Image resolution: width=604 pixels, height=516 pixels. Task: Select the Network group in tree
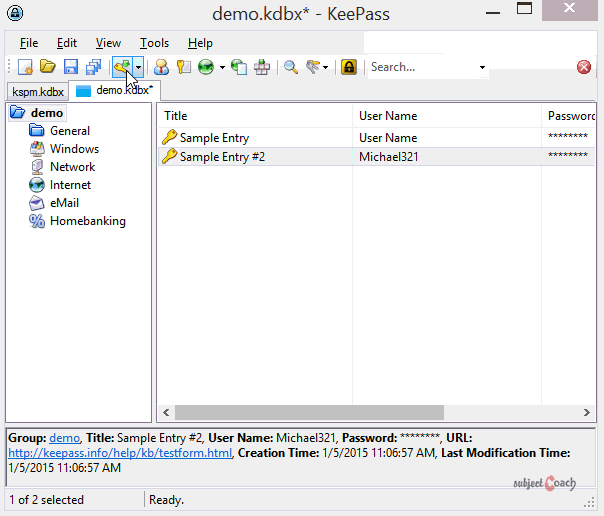click(x=72, y=167)
